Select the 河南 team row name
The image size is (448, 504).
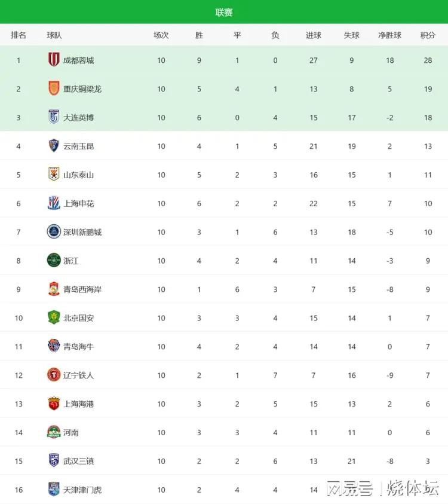click(70, 432)
